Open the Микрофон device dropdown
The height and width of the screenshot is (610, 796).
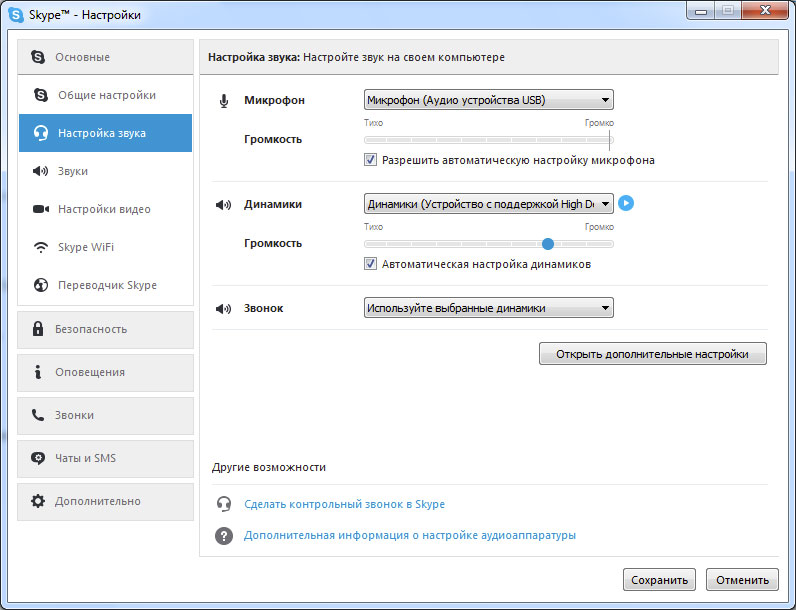pos(488,100)
